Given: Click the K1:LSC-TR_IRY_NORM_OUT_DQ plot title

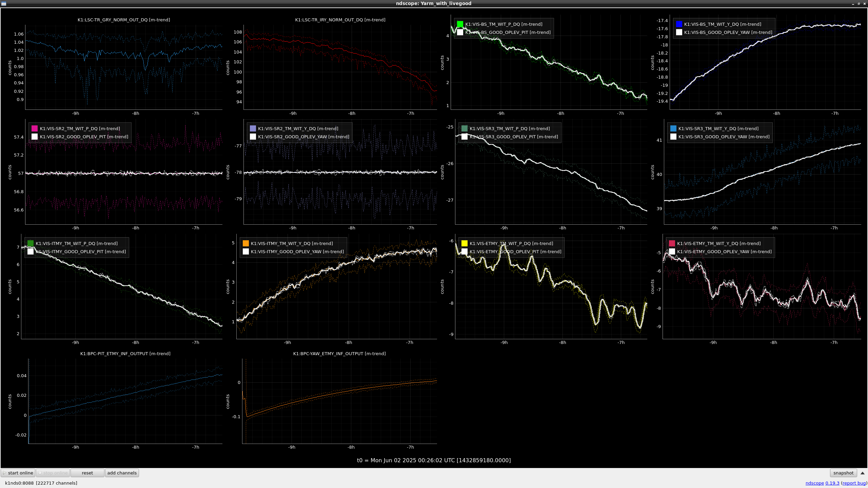Looking at the screenshot, I should point(340,20).
